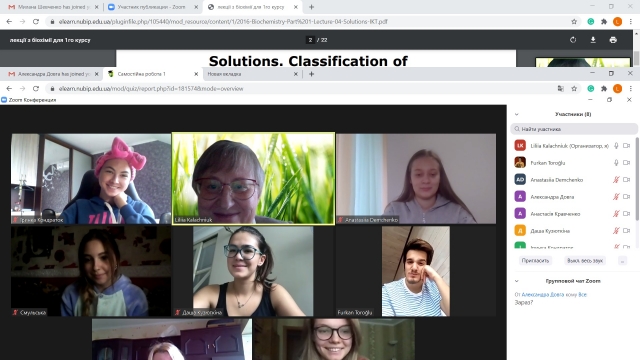The width and height of the screenshot is (640, 360).
Task: Select Furkan Toroglu's video tile
Action: [x=416, y=271]
